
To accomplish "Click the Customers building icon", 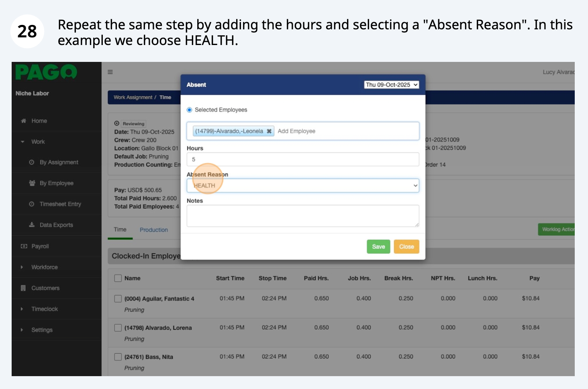I will [x=24, y=288].
